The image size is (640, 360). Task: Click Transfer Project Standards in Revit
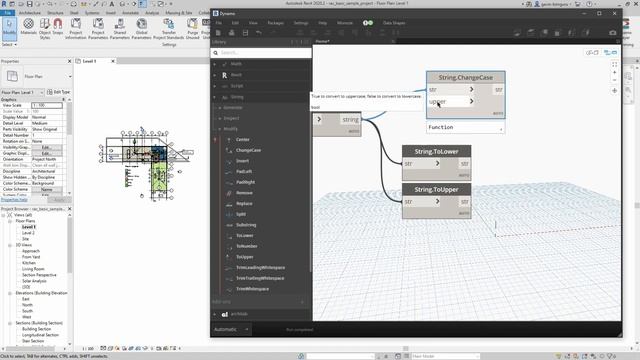coord(169,28)
